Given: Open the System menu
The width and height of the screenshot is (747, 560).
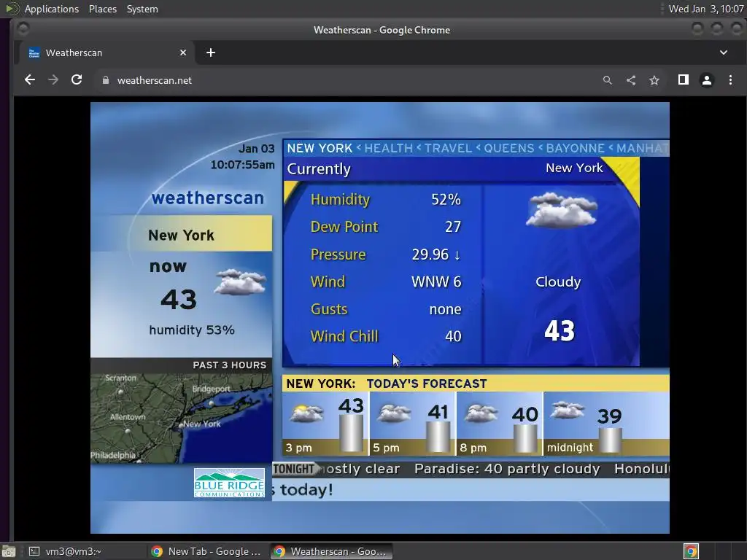Looking at the screenshot, I should point(142,9).
